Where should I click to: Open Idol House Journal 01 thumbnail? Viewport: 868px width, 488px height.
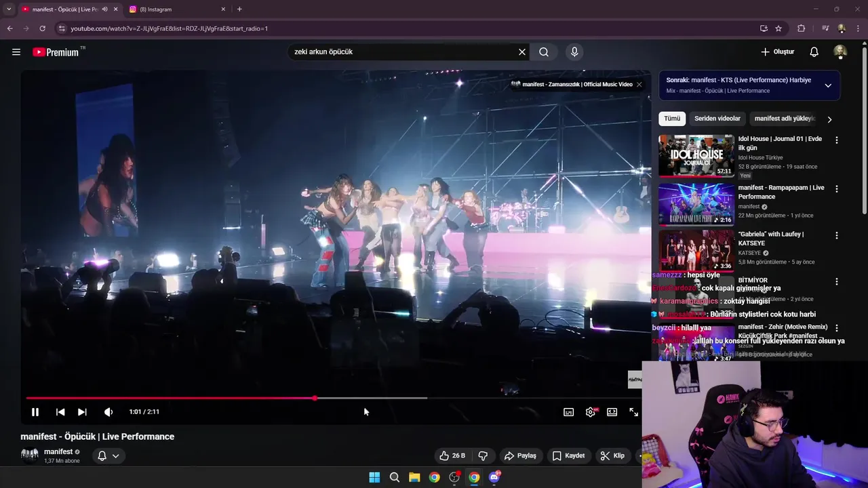696,155
